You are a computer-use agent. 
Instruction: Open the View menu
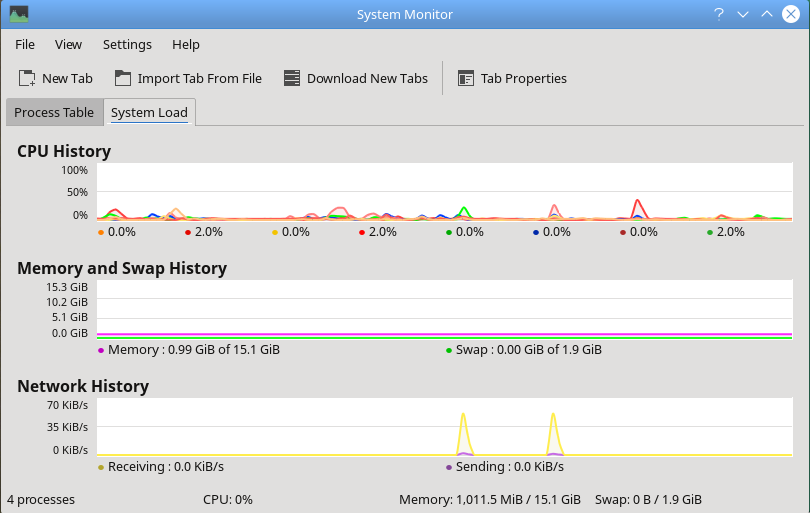point(68,44)
